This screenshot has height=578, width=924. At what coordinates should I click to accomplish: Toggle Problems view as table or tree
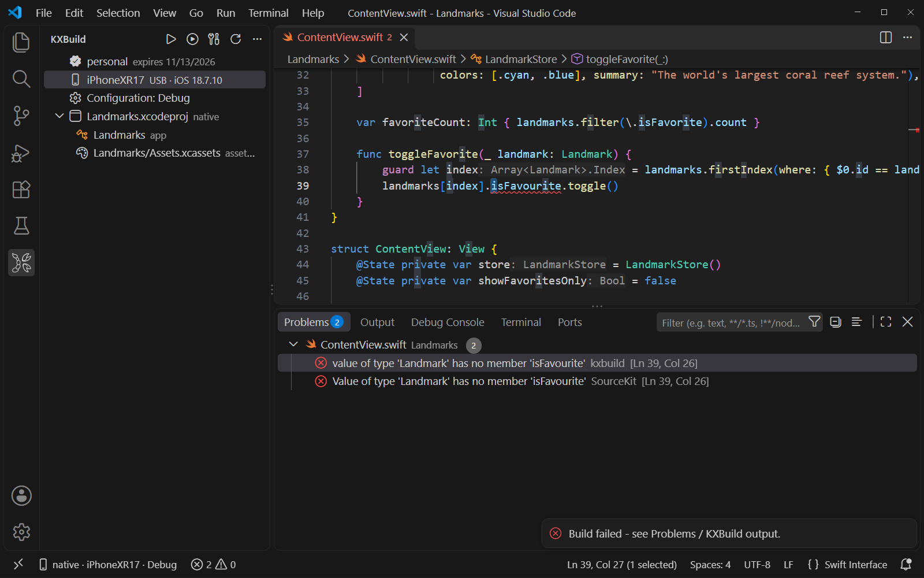coord(857,322)
